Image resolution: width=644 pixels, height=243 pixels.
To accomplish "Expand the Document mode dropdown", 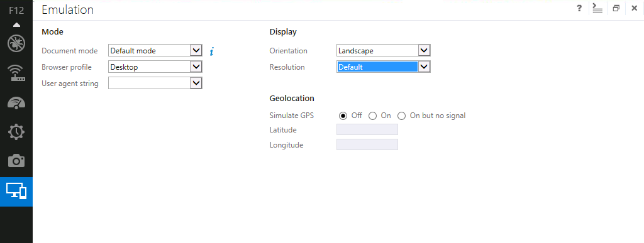I will tap(155, 51).
